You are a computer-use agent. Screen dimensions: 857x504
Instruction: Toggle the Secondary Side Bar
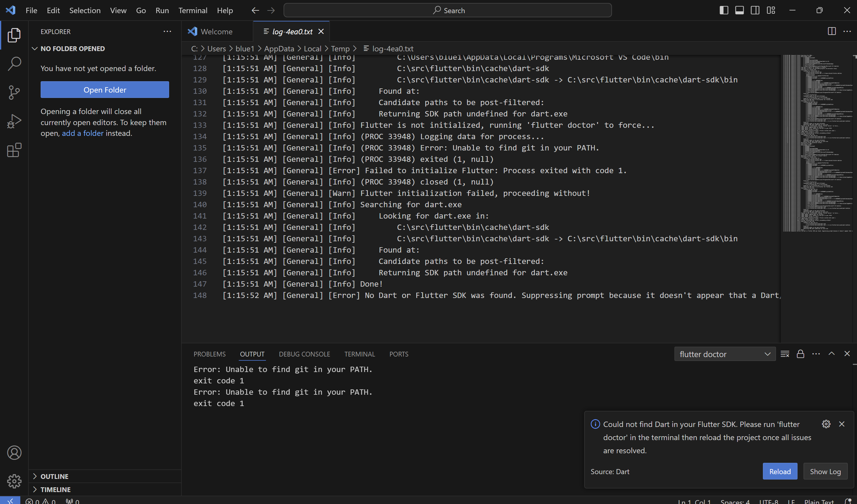755,10
